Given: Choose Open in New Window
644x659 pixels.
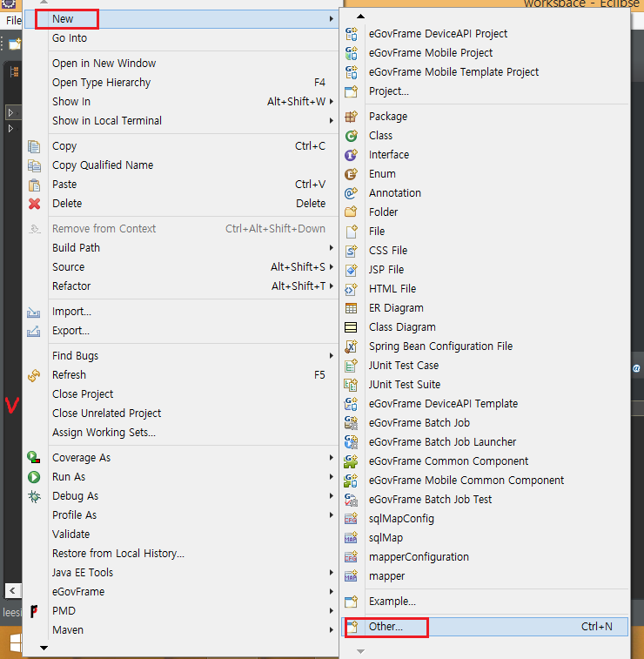Looking at the screenshot, I should (182, 64).
